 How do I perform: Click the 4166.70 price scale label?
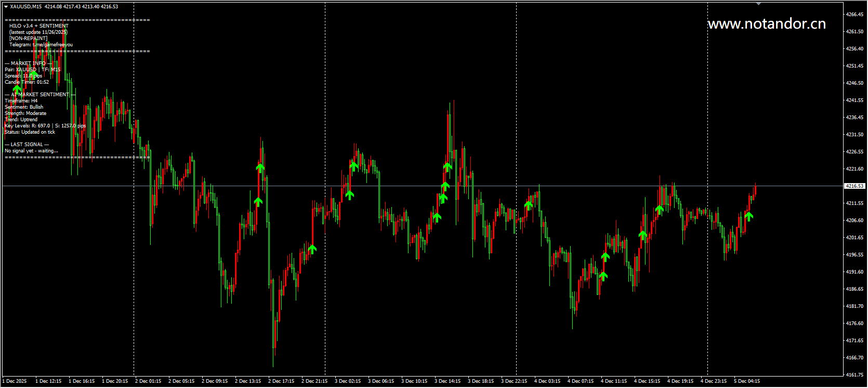coord(855,358)
